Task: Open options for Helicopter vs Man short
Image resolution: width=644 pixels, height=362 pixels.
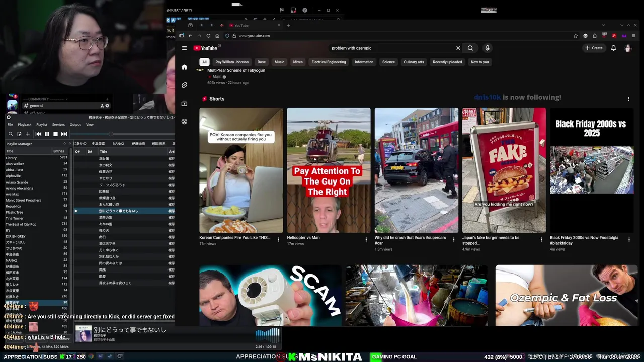Action: click(x=366, y=240)
